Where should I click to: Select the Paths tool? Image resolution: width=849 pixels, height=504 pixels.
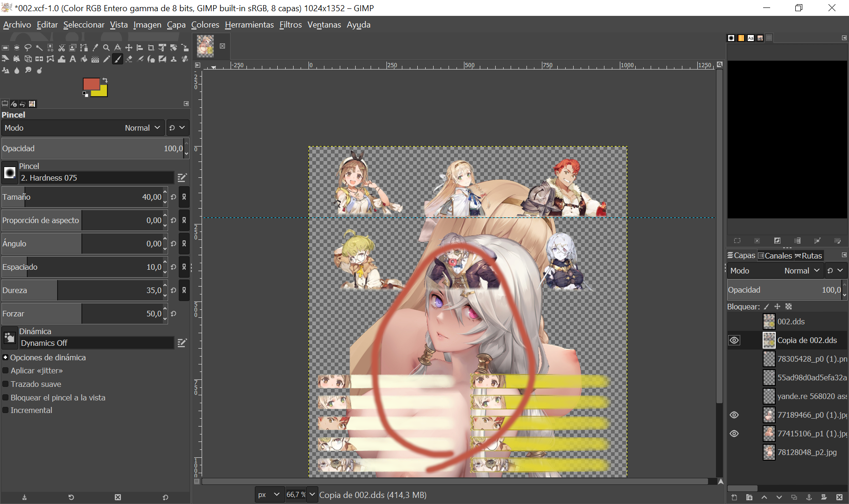(84, 48)
